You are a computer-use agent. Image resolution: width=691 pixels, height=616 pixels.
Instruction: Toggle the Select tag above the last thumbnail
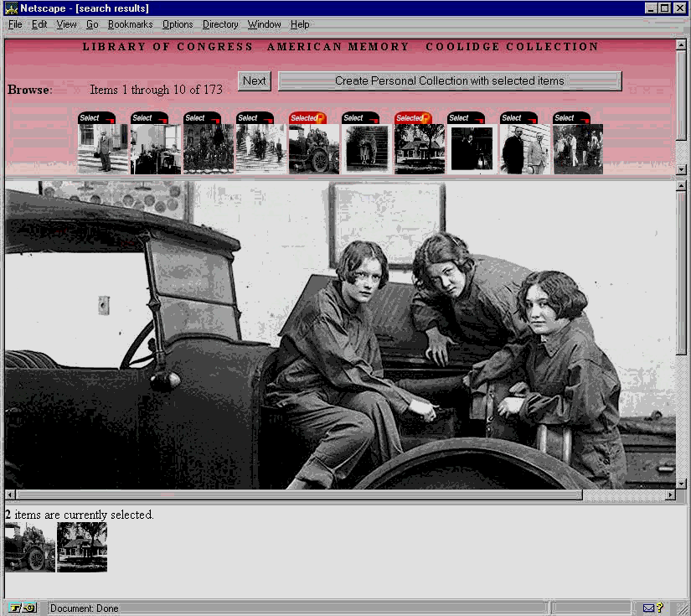pos(571,118)
